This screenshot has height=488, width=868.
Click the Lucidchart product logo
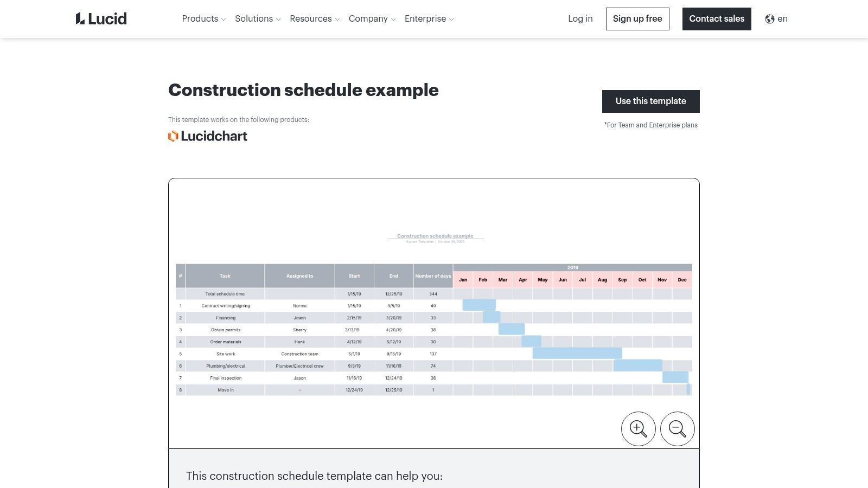[x=208, y=136]
